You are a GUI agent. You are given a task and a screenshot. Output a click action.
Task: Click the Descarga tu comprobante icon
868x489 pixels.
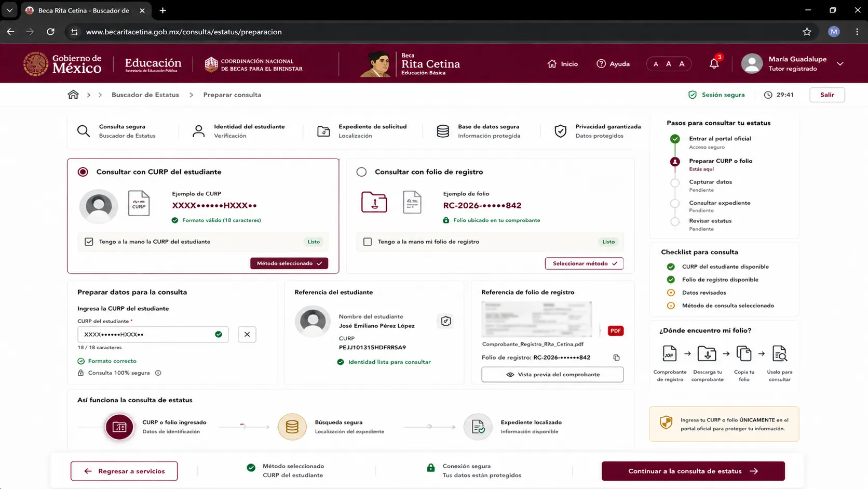[707, 353]
